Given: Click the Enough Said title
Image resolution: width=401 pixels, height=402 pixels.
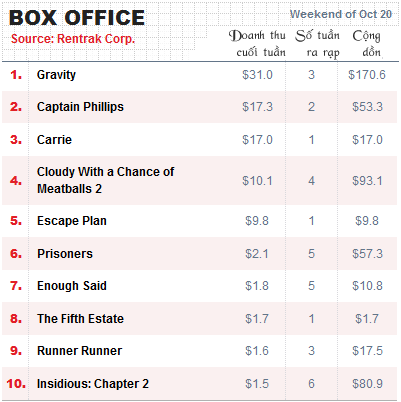Looking at the screenshot, I should [x=72, y=286].
